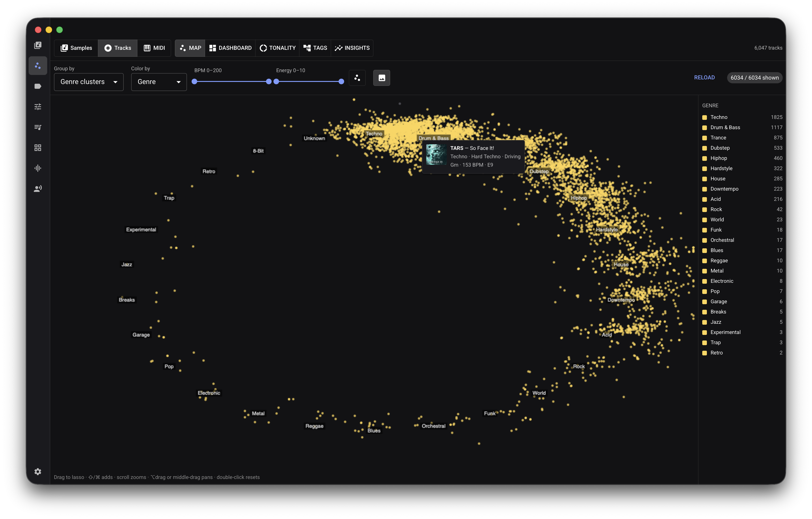Open the TONALITY view

click(277, 48)
